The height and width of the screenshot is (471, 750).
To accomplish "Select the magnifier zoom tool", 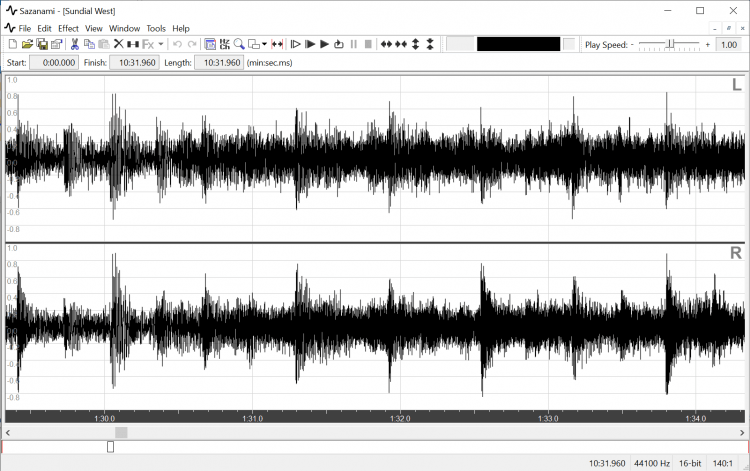I will pyautogui.click(x=240, y=44).
